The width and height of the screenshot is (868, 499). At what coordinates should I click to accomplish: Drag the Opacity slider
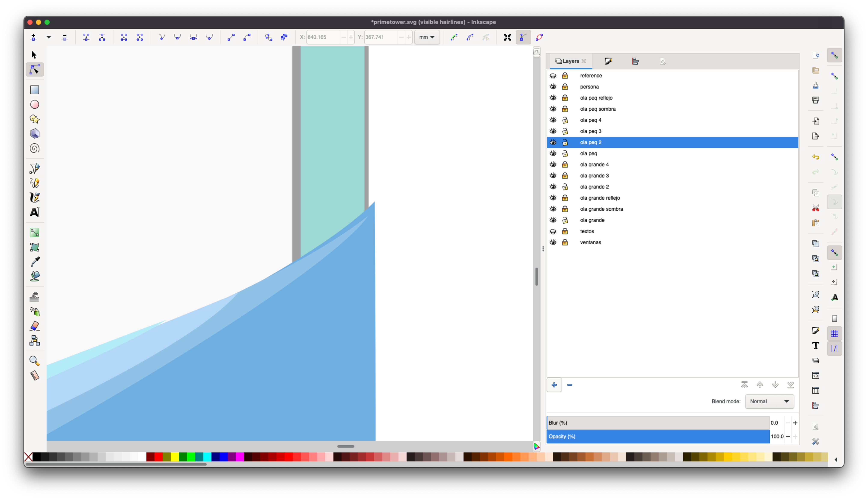(658, 437)
